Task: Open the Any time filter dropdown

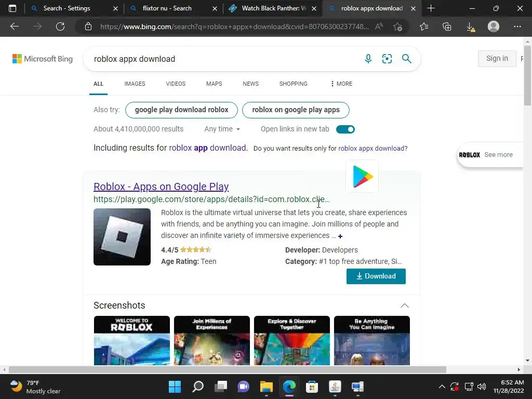Action: [x=222, y=129]
